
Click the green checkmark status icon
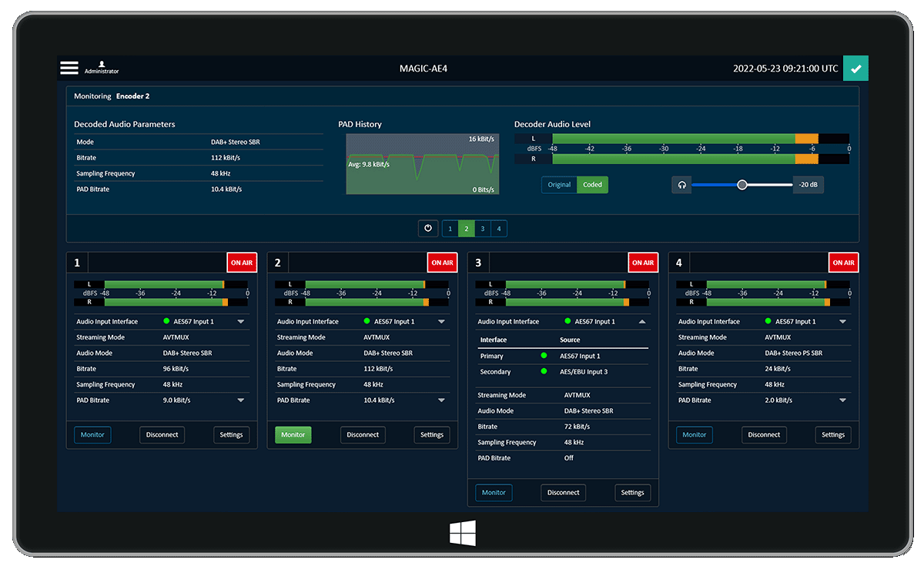coord(855,69)
